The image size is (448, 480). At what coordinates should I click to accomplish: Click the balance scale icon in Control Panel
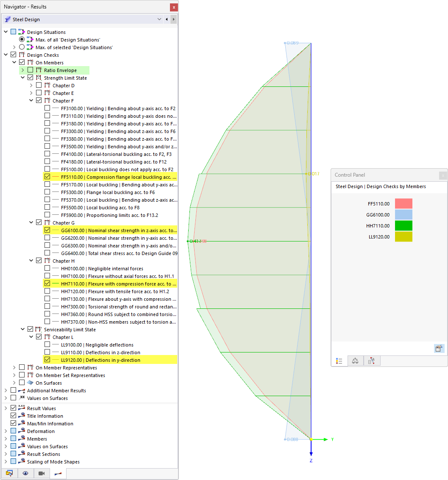tap(355, 361)
